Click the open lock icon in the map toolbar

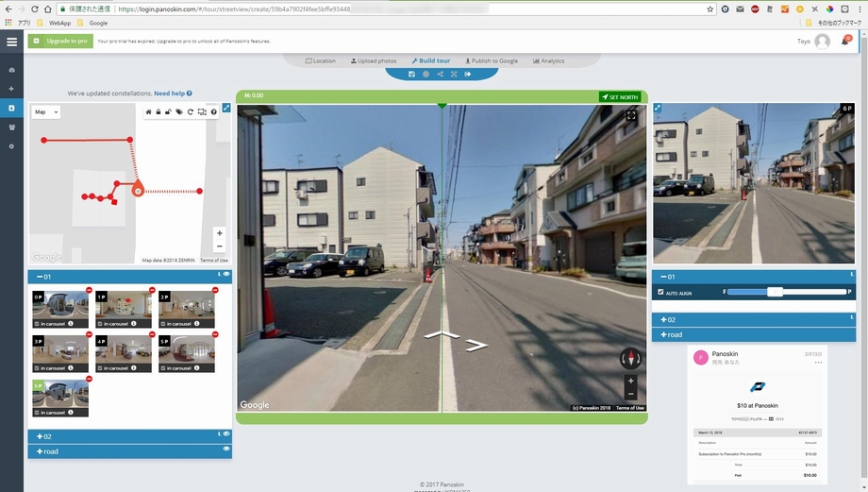pyautogui.click(x=168, y=112)
